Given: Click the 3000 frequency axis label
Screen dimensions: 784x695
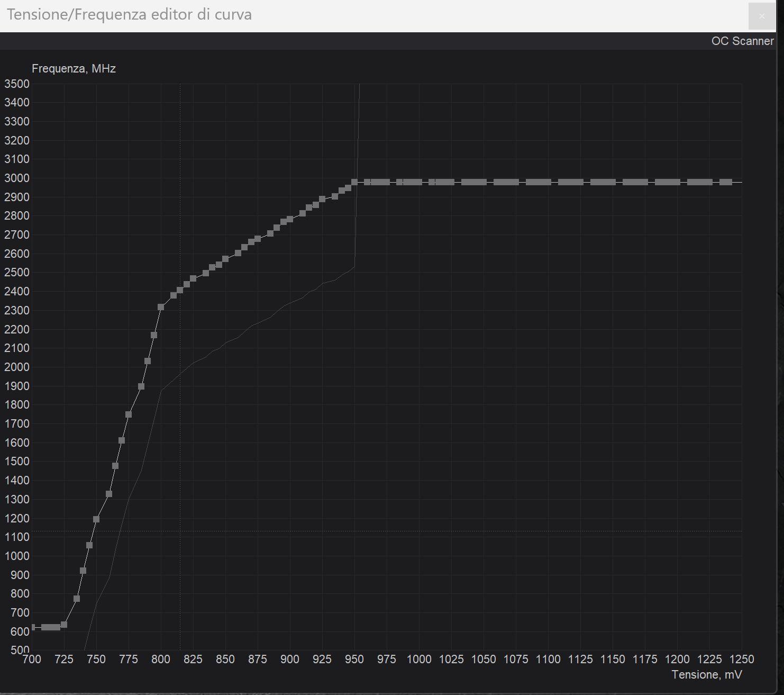Looking at the screenshot, I should click(17, 178).
